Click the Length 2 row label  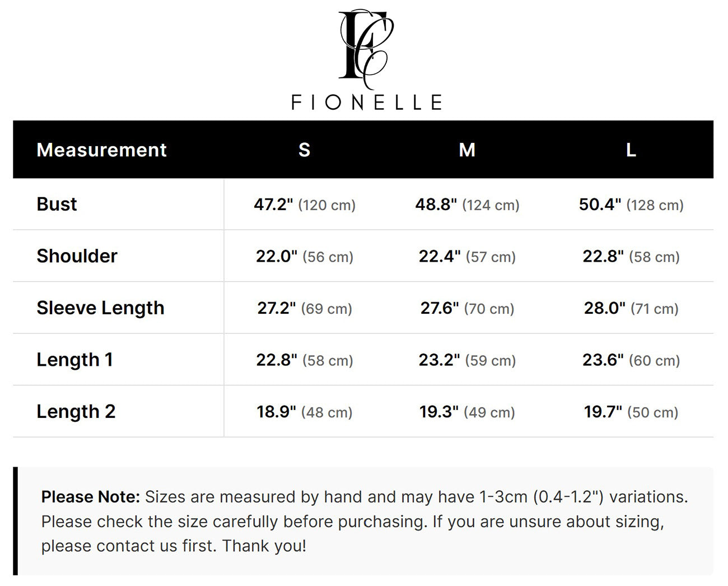pos(76,411)
